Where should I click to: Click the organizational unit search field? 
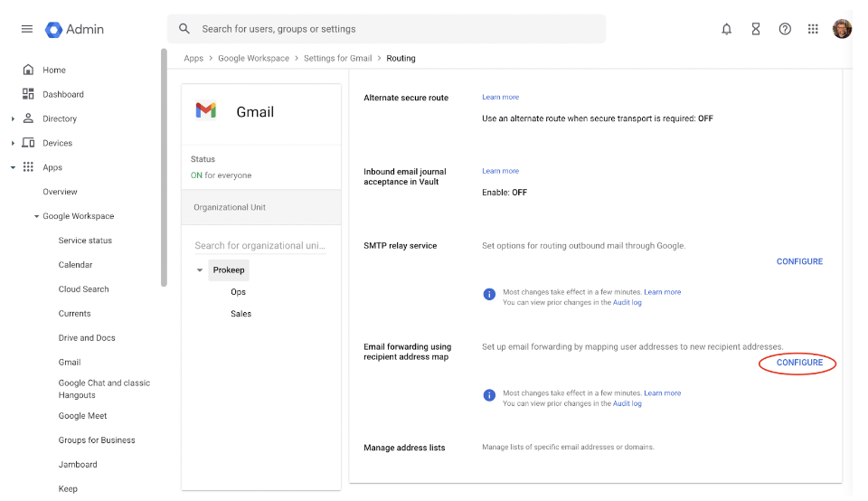click(260, 246)
